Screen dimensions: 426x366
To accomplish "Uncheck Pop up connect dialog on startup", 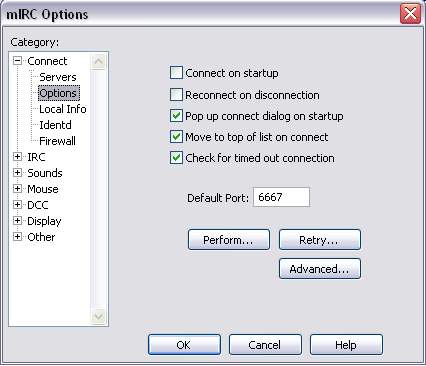I will pos(176,116).
